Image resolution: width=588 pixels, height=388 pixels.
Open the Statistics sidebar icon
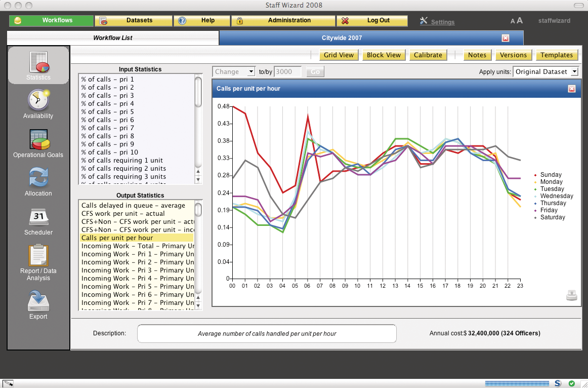click(x=38, y=62)
